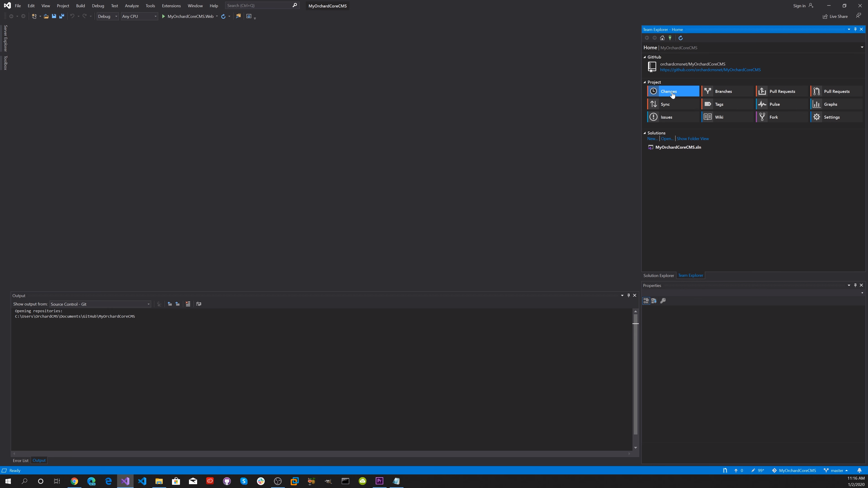This screenshot has height=488, width=868.
Task: Open the Wiki tile
Action: tap(727, 117)
